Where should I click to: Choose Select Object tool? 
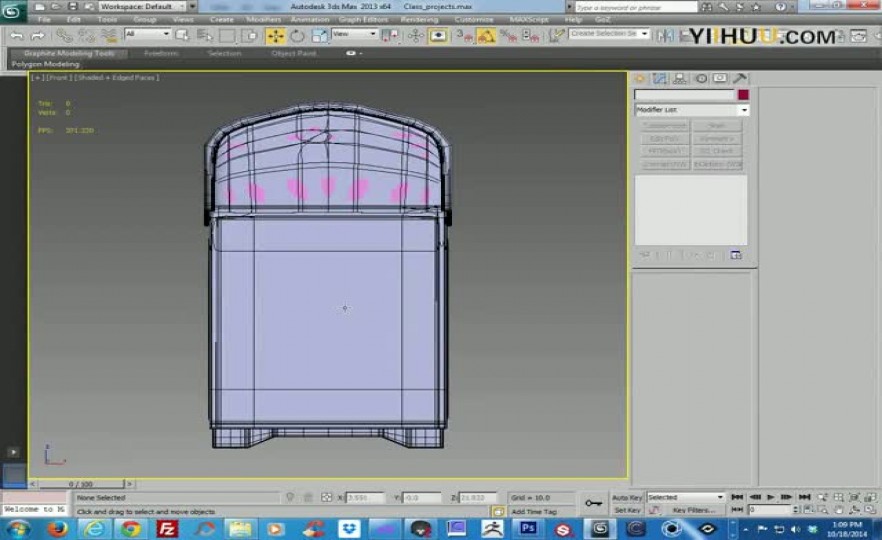click(x=182, y=36)
